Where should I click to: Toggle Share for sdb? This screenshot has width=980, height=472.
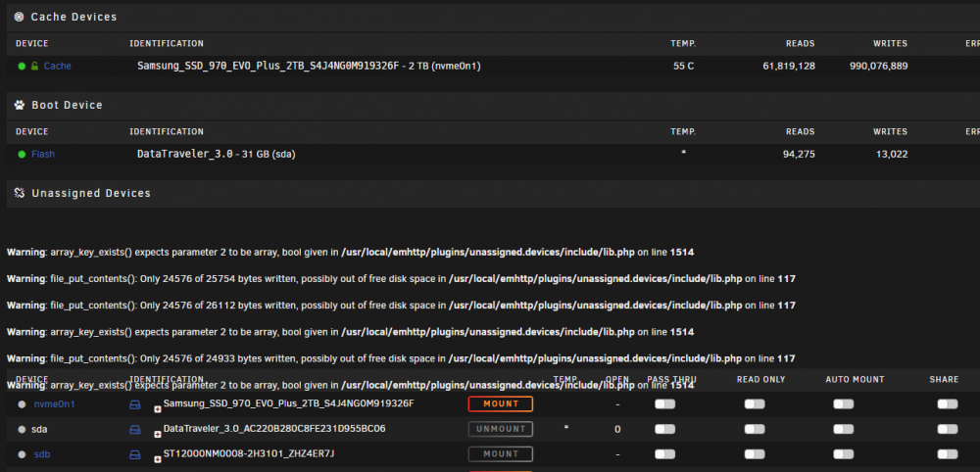coord(948,454)
